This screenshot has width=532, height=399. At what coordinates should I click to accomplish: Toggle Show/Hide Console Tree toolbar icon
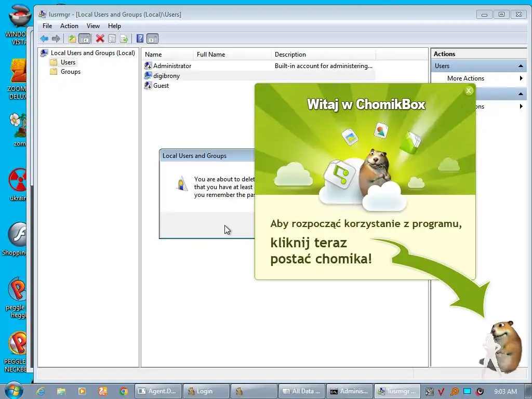84,38
